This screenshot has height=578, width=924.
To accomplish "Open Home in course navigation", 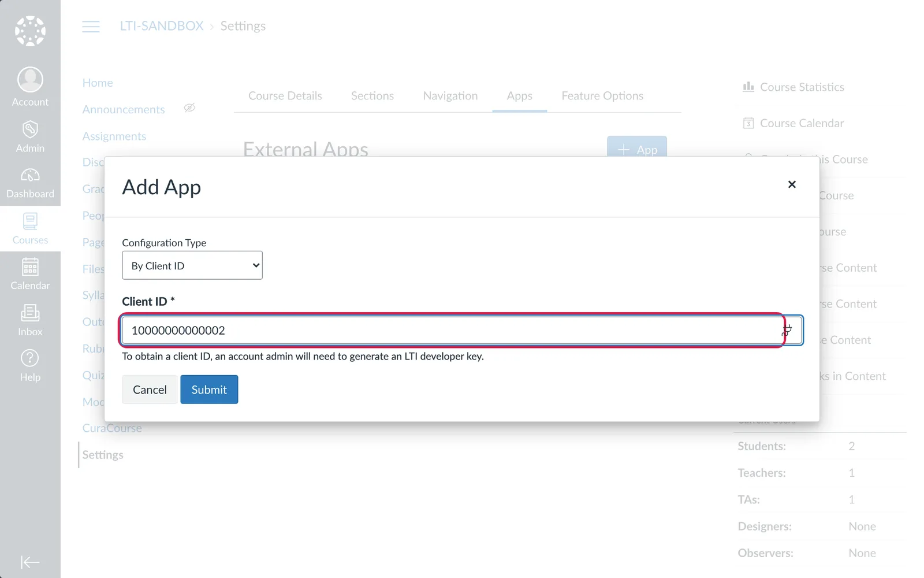I will click(98, 83).
